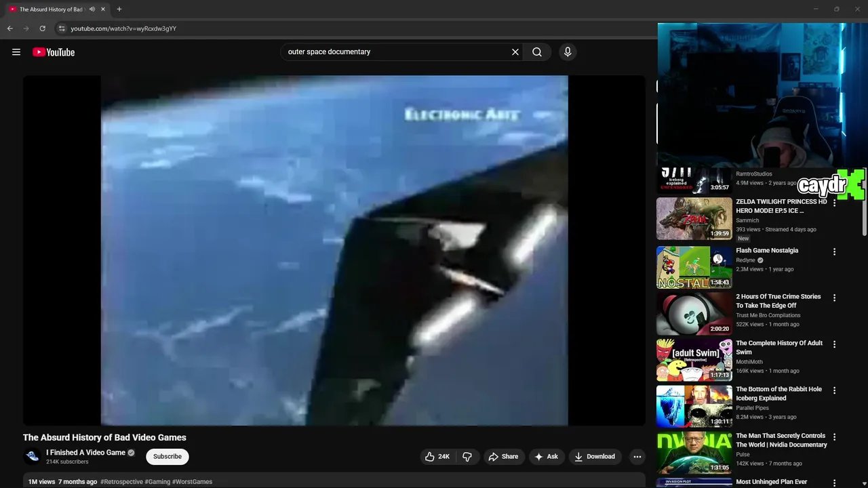Click Sammich channel name
The height and width of the screenshot is (488, 868).
point(747,221)
